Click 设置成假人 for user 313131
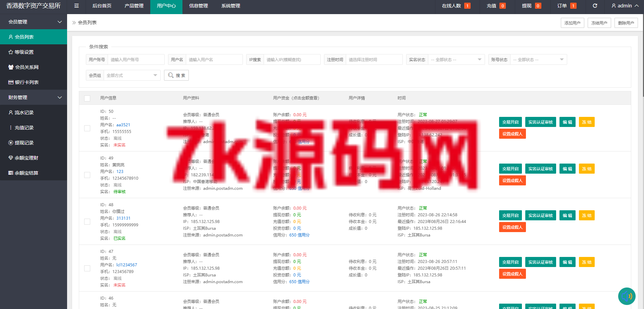The image size is (644, 309). (513, 227)
